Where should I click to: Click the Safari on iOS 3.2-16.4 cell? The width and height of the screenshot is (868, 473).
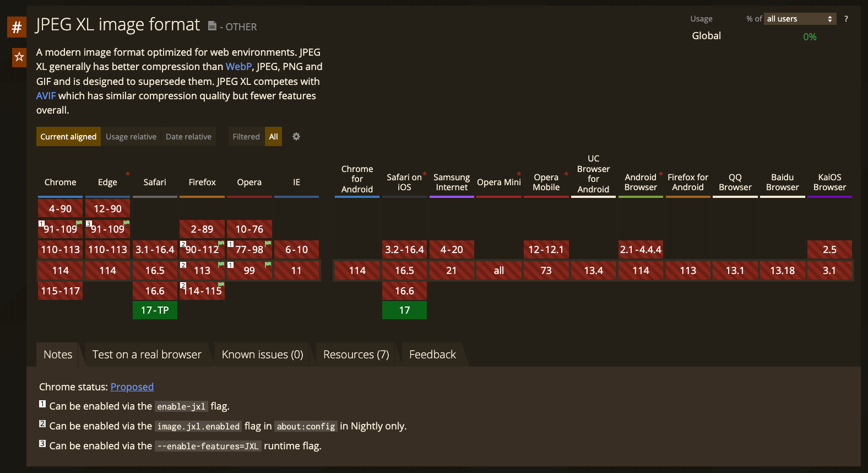[x=404, y=250]
